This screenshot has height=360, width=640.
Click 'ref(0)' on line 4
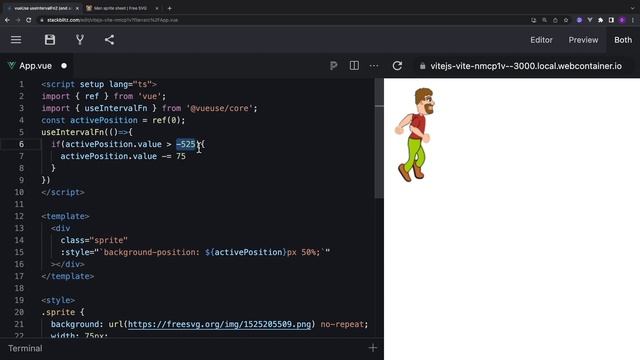(x=166, y=120)
